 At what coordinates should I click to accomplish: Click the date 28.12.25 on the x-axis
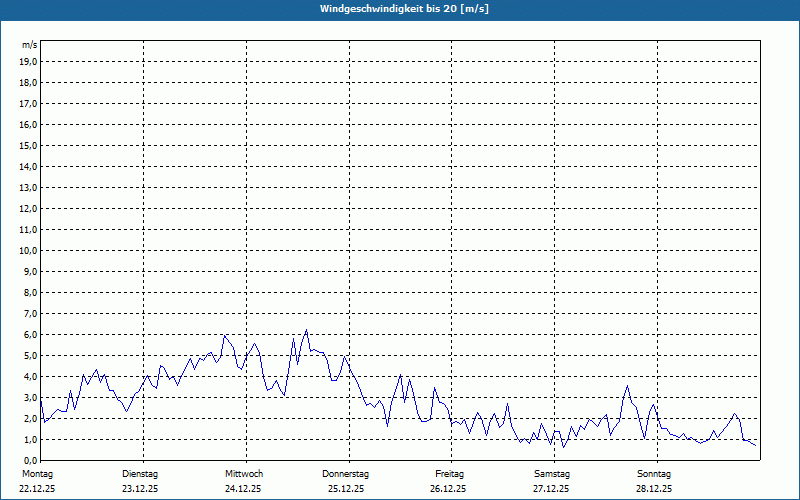(x=654, y=489)
